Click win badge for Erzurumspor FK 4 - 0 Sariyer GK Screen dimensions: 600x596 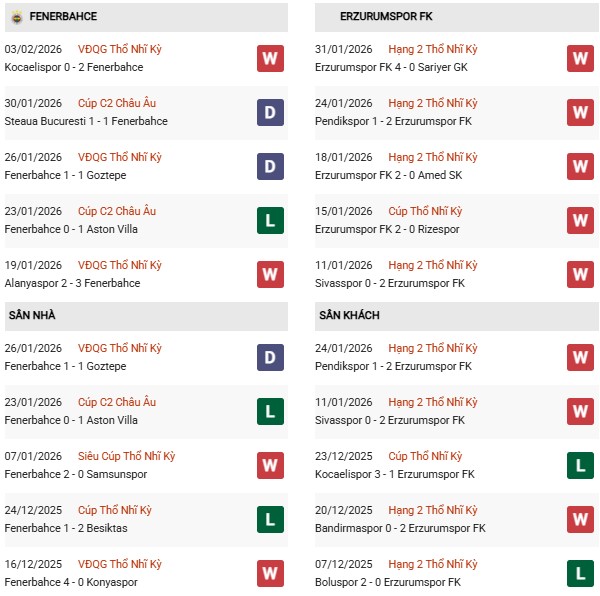pyautogui.click(x=580, y=58)
